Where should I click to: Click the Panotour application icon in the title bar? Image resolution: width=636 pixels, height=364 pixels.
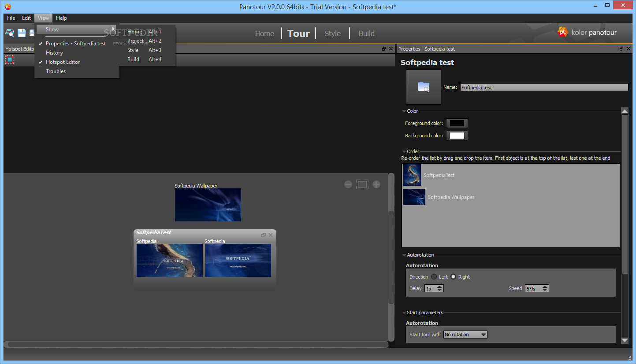click(7, 7)
